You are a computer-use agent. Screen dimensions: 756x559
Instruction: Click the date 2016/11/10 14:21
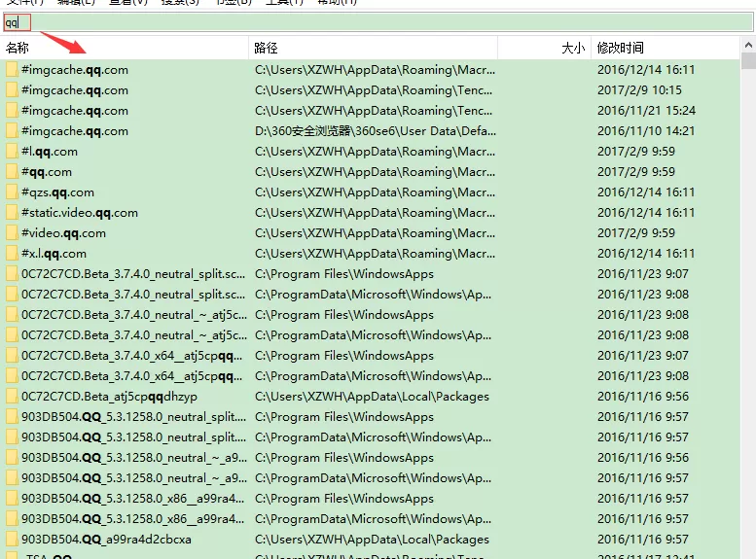coord(646,130)
